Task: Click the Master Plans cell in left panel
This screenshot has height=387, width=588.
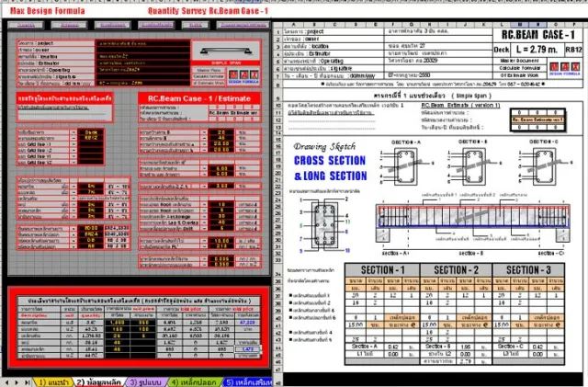Action: click(209, 70)
